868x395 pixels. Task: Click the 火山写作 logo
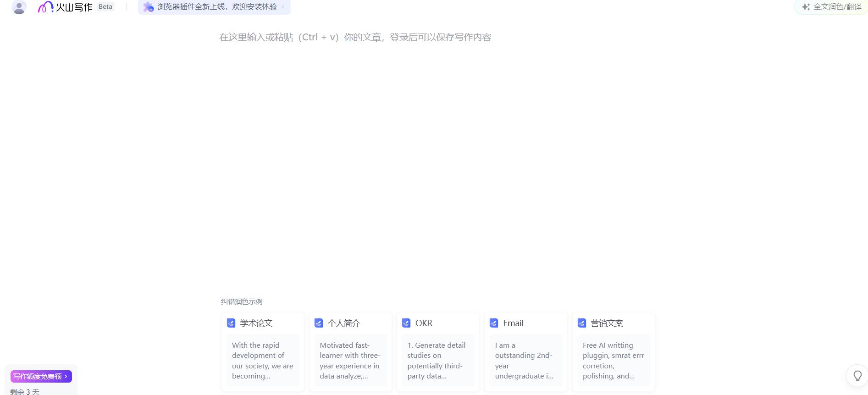(x=65, y=7)
